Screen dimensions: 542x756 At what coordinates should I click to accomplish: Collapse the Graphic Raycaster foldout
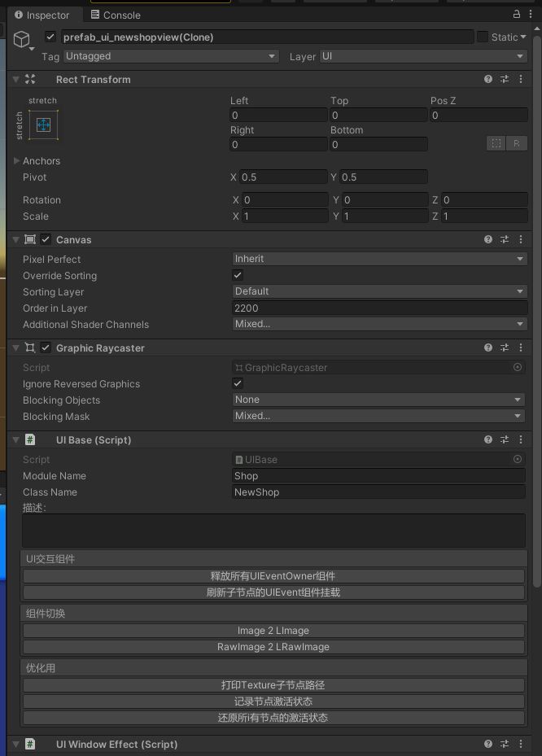[x=16, y=347]
